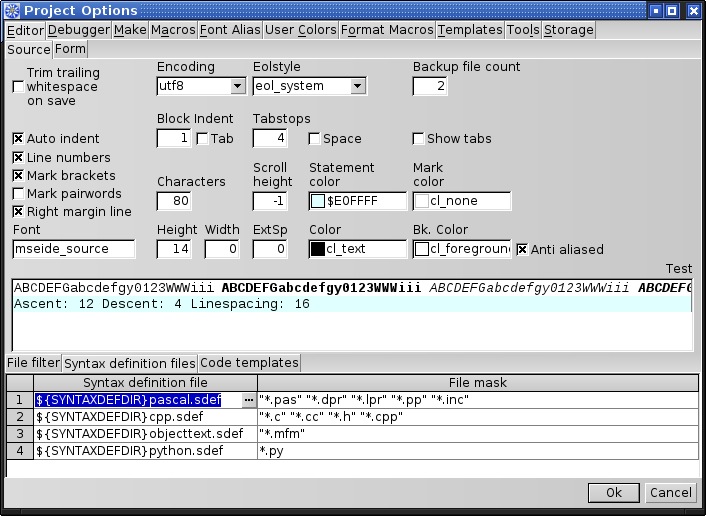This screenshot has height=516, width=706.
Task: Click the black cl_text Color swatch
Action: click(318, 249)
